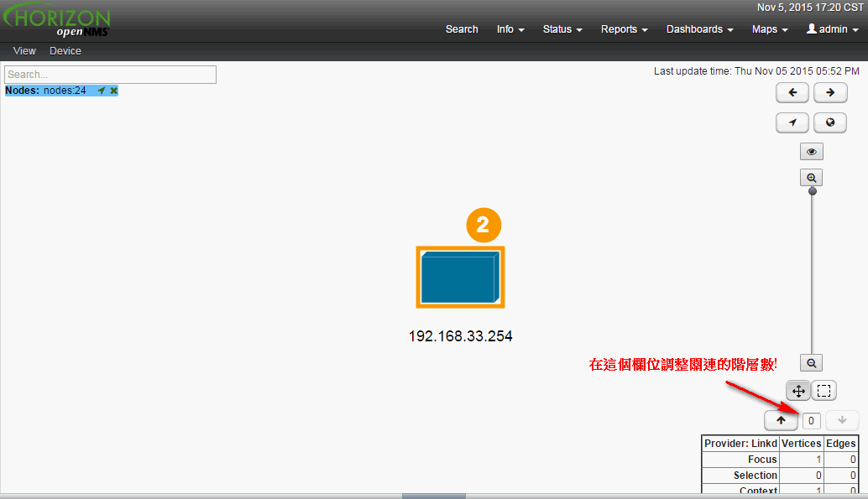This screenshot has width=868, height=499.
Task: Expand the Dashboards dropdown menu
Action: (x=700, y=29)
